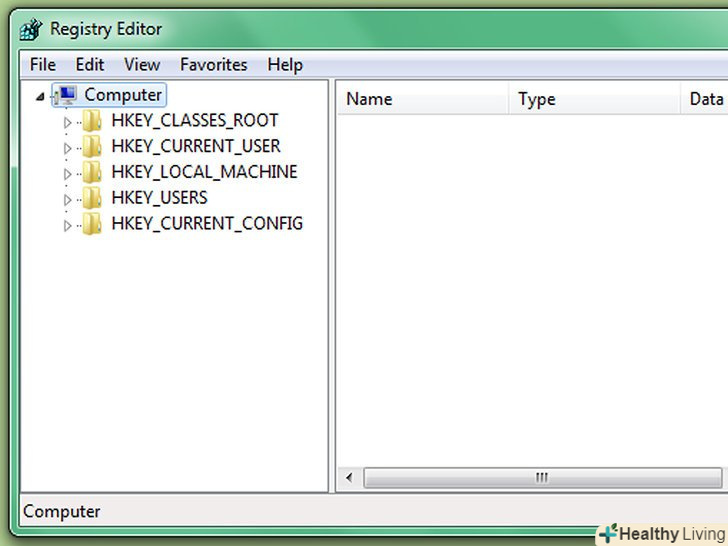Select the HKEY_CLASSES_ROOT label

195,121
